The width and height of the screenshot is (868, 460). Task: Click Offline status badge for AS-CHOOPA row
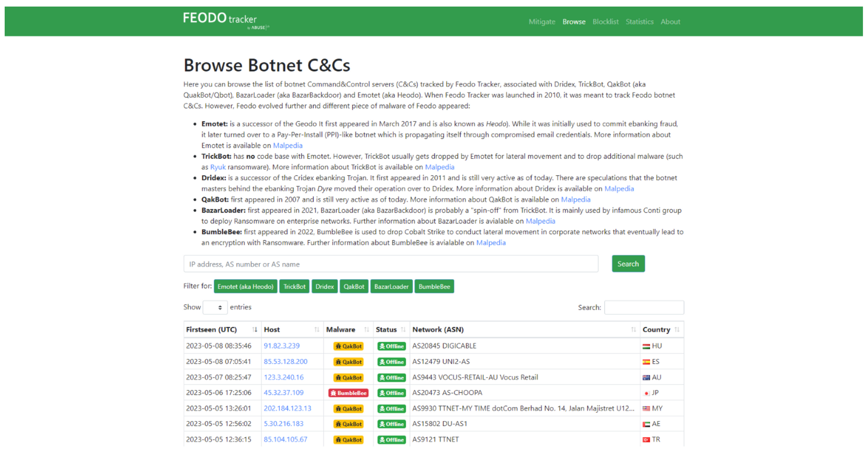point(391,393)
